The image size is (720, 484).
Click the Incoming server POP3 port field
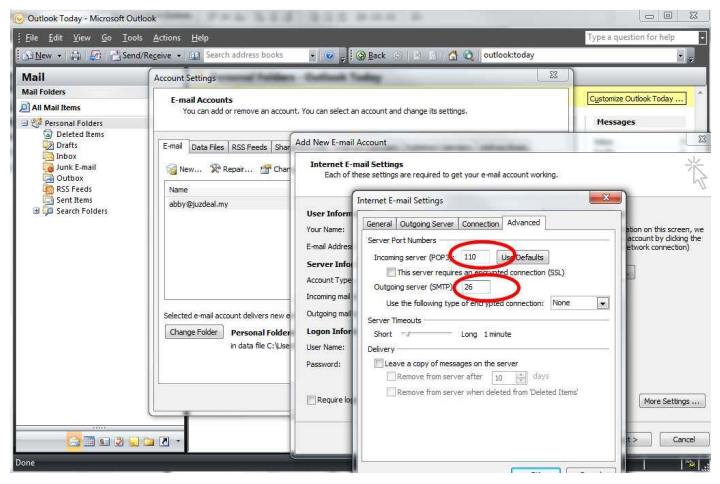point(476,257)
